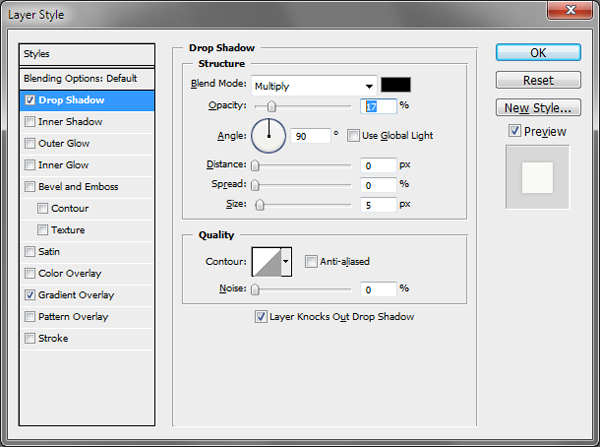
Task: Select the Texture label under Bevel and Emboss
Action: (68, 230)
